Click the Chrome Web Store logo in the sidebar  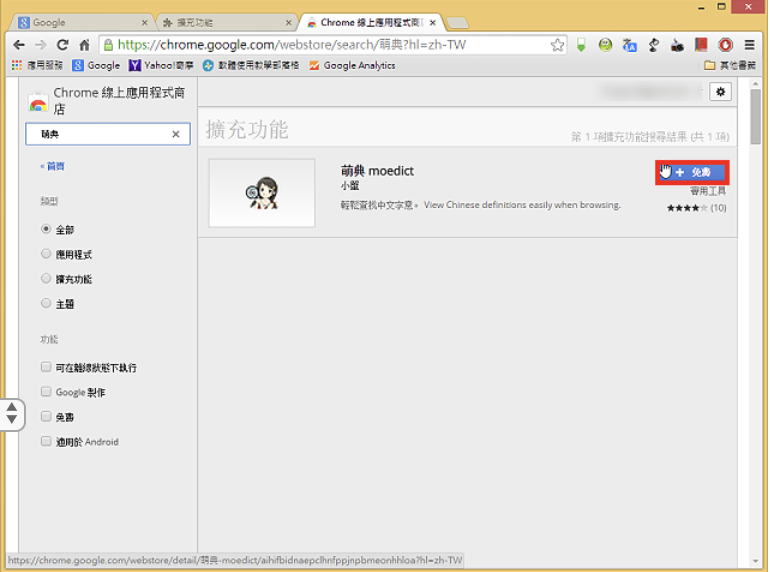(x=38, y=102)
